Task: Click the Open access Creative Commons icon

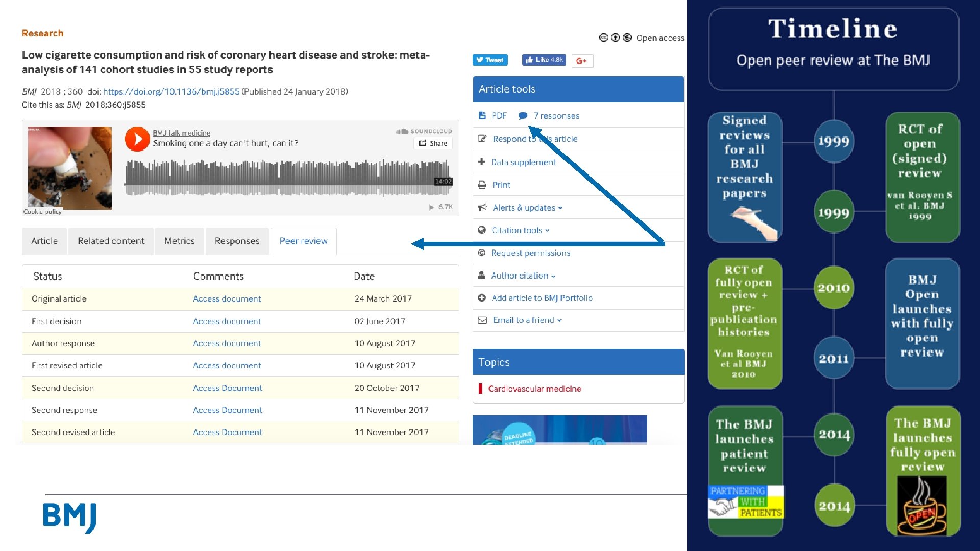Action: tap(604, 38)
